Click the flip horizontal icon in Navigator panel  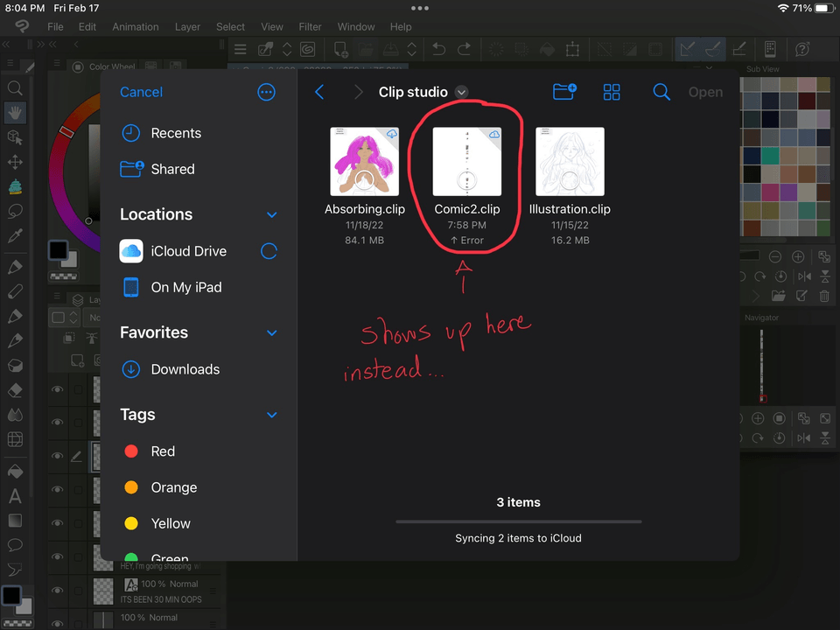804,437
